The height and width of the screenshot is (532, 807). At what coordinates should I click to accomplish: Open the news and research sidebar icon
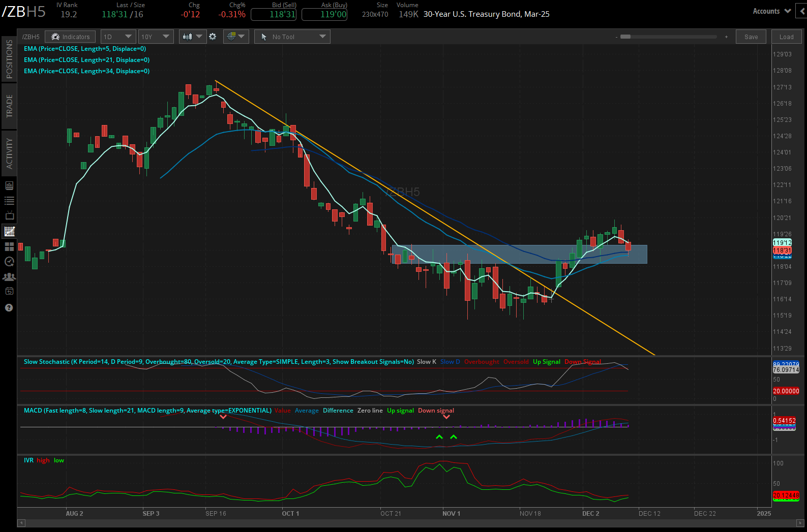pos(9,185)
